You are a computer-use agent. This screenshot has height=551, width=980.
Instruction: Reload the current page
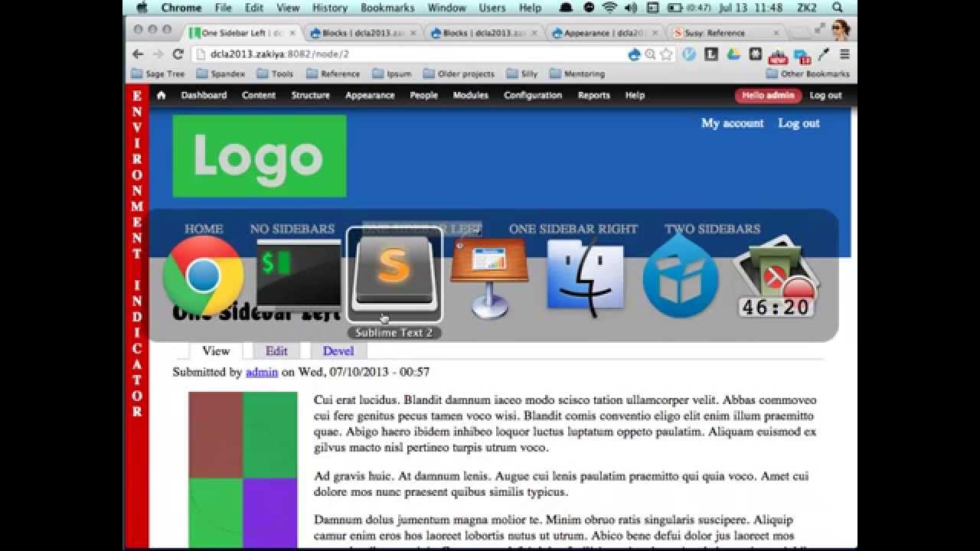click(x=178, y=54)
